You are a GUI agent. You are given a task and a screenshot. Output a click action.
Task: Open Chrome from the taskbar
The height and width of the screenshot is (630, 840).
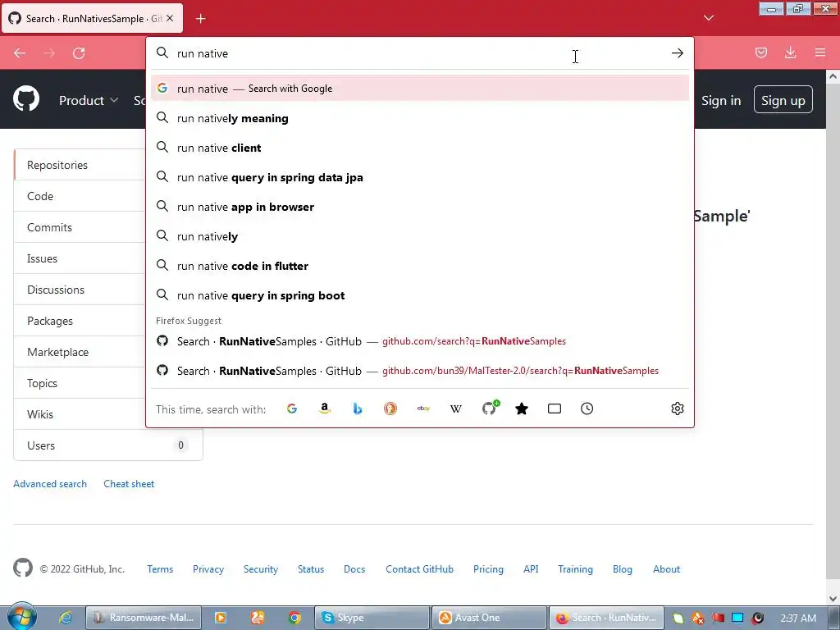pos(294,618)
